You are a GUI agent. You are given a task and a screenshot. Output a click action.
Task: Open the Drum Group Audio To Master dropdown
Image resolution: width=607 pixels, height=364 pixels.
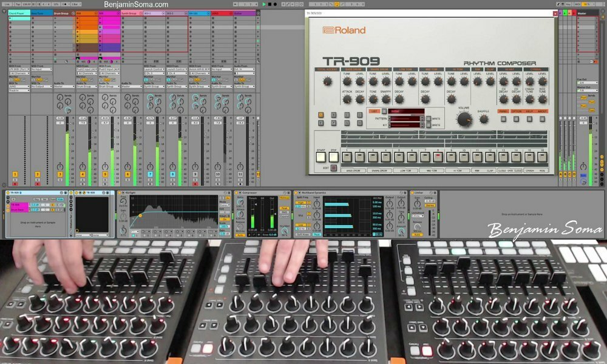tap(64, 86)
